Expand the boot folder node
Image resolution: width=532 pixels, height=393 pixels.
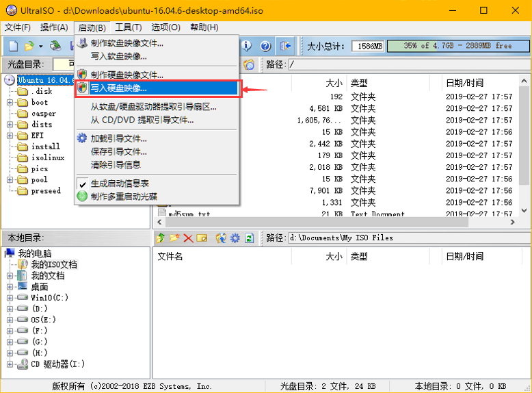coord(10,102)
